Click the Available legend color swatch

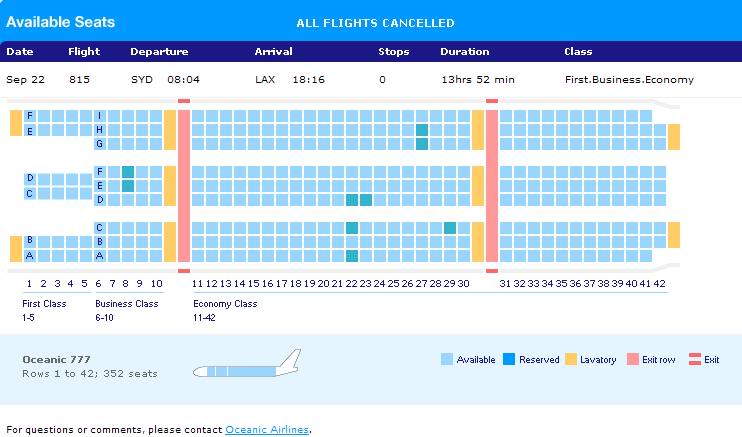click(446, 359)
